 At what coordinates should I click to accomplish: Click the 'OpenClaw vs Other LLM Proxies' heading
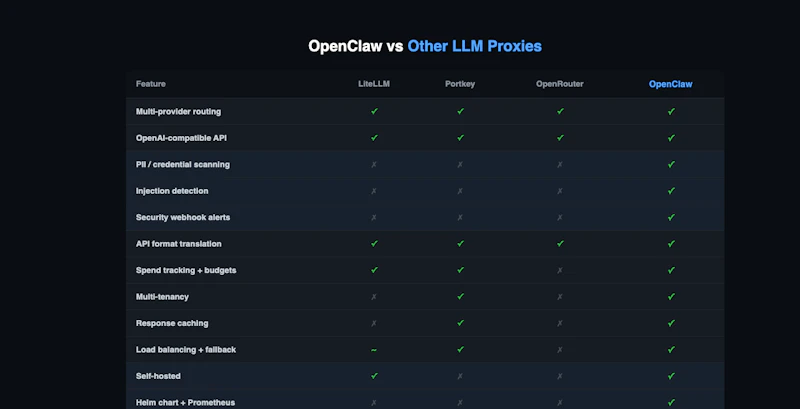[x=424, y=46]
